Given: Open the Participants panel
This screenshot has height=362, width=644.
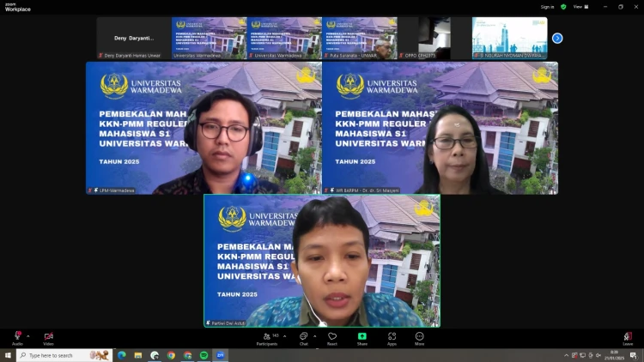Looking at the screenshot, I should click(267, 339).
